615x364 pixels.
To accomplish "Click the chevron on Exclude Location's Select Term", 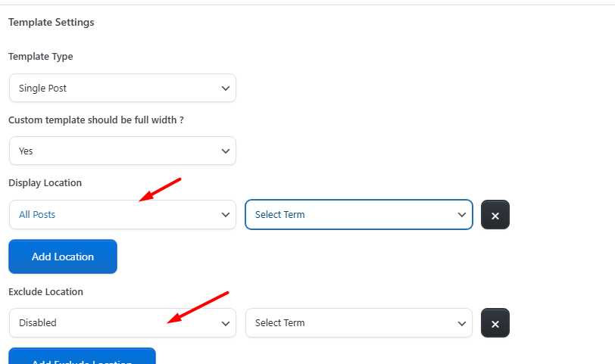I will tap(462, 323).
